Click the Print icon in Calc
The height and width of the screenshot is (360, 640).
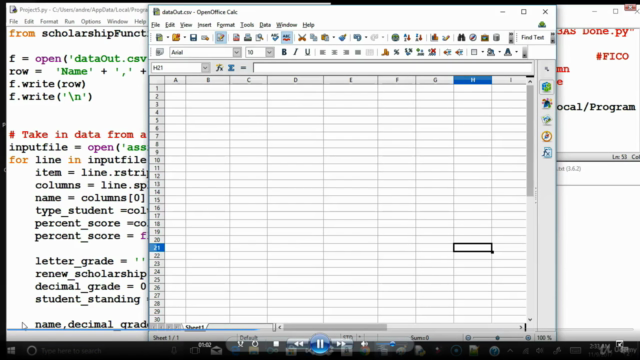click(247, 38)
